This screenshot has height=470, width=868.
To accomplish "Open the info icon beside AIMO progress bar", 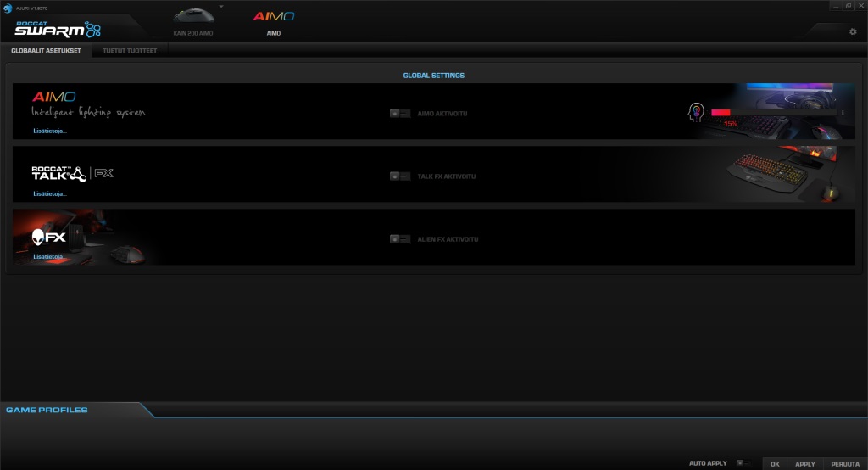I will (x=843, y=113).
